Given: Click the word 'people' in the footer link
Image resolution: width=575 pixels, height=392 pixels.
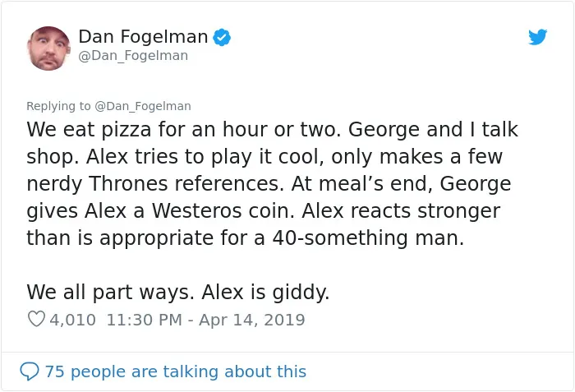Looking at the screenshot, I should coord(98,372).
